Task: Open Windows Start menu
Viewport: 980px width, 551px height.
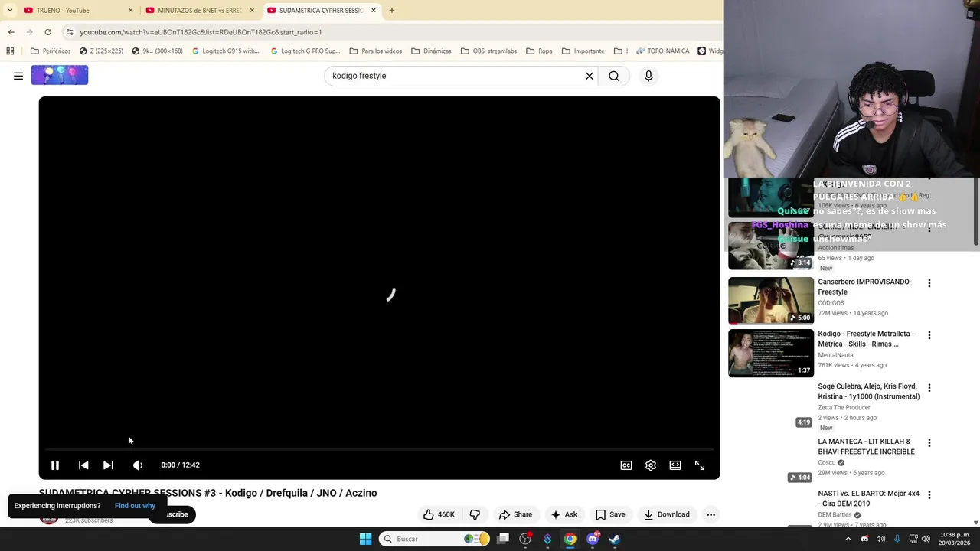Action: (366, 539)
